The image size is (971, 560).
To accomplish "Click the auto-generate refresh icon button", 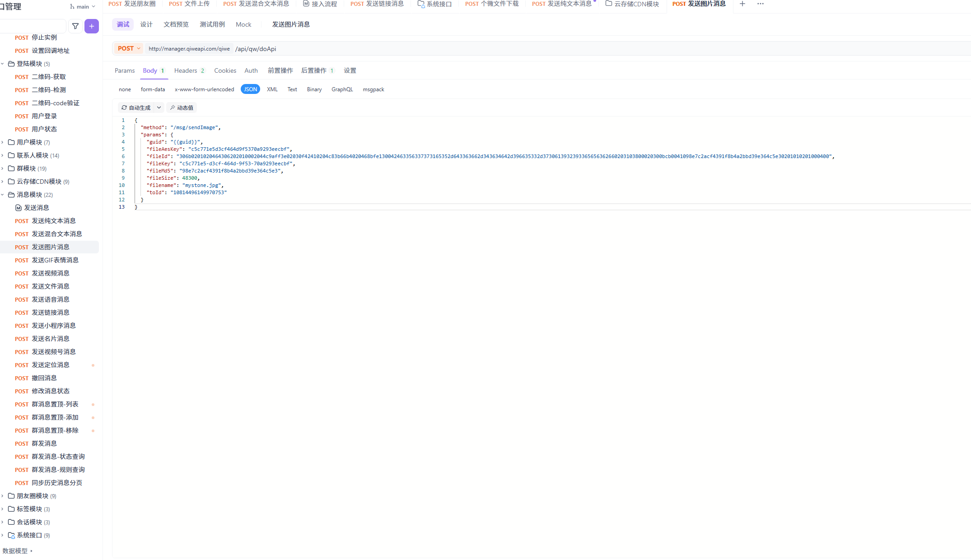I will 135,108.
